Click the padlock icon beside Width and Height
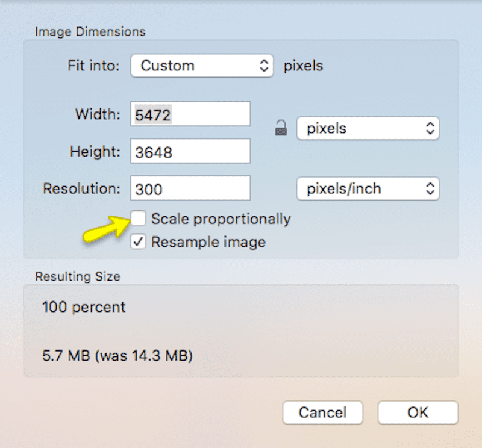This screenshot has width=482, height=448. (281, 128)
